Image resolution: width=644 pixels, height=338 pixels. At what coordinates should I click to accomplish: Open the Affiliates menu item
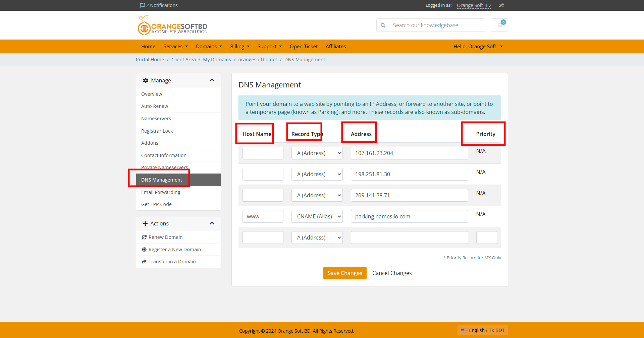pos(335,46)
